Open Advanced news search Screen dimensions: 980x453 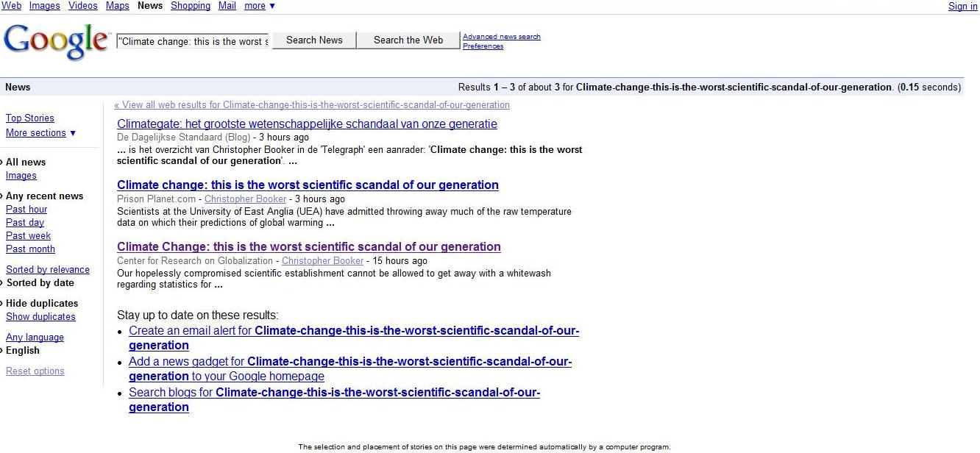coord(502,37)
